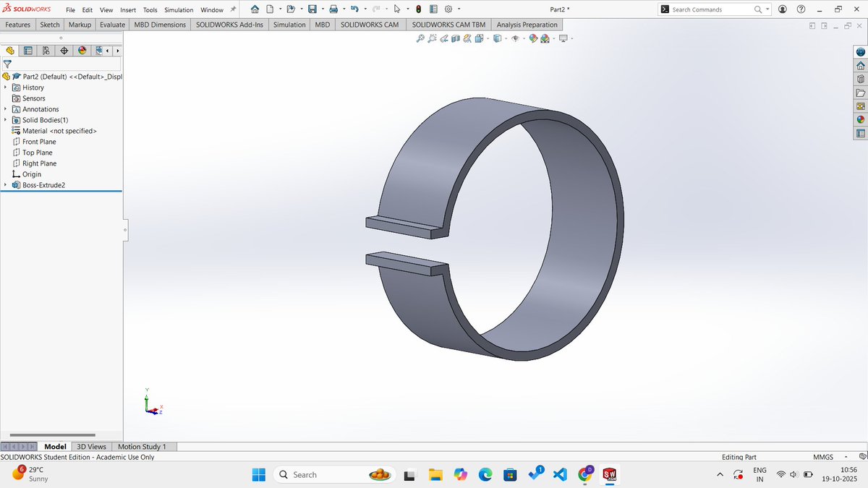Click the Select cursor tool
The height and width of the screenshot is (488, 868).
pyautogui.click(x=397, y=9)
